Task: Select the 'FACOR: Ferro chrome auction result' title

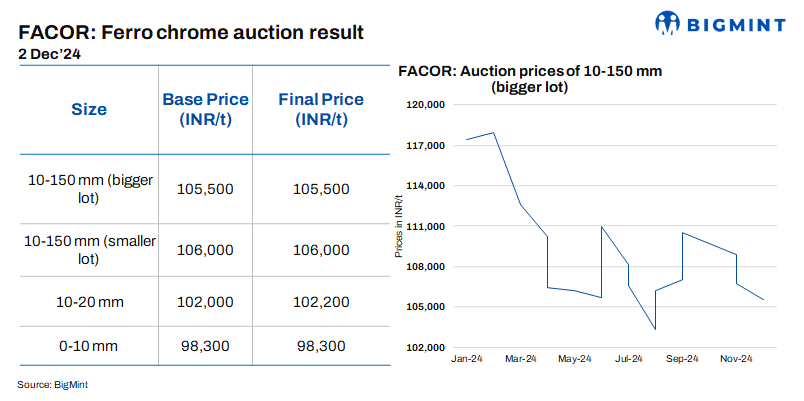Action: pos(191,32)
